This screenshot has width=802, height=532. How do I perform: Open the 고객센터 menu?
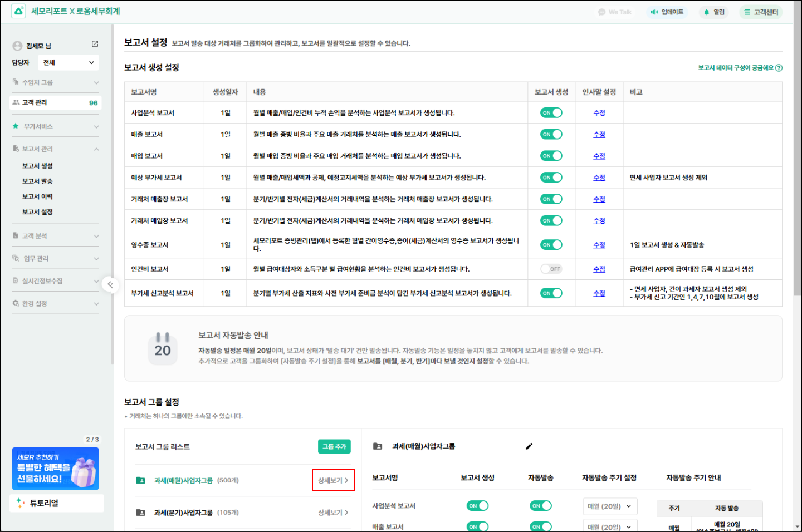[x=761, y=12]
